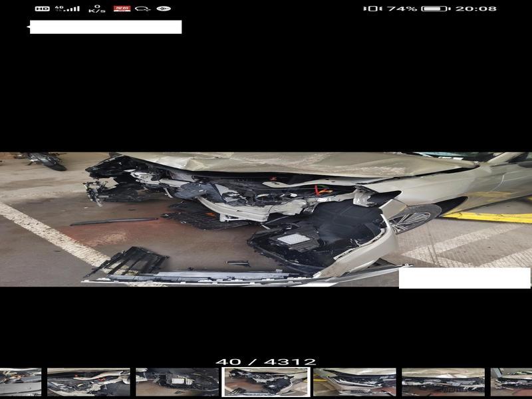Open the thumbnail immediately right of selected one

[x=354, y=382]
